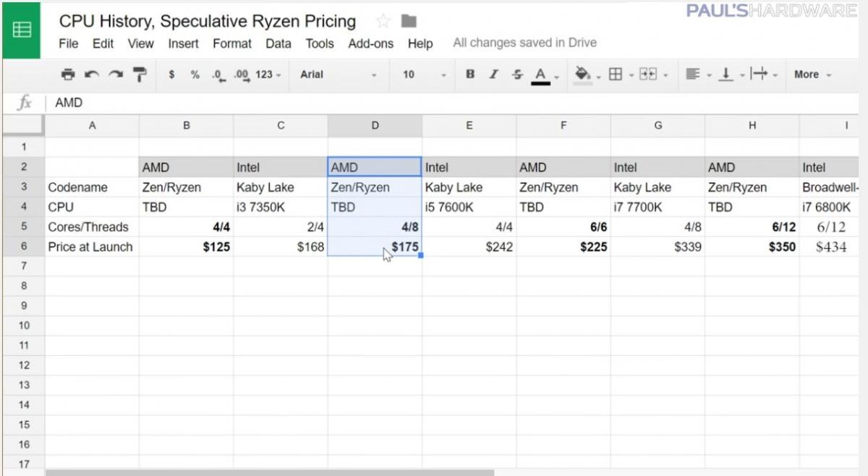Viewport: 868px width, 476px height.
Task: Open the 123 number formats dropdown
Action: [267, 75]
